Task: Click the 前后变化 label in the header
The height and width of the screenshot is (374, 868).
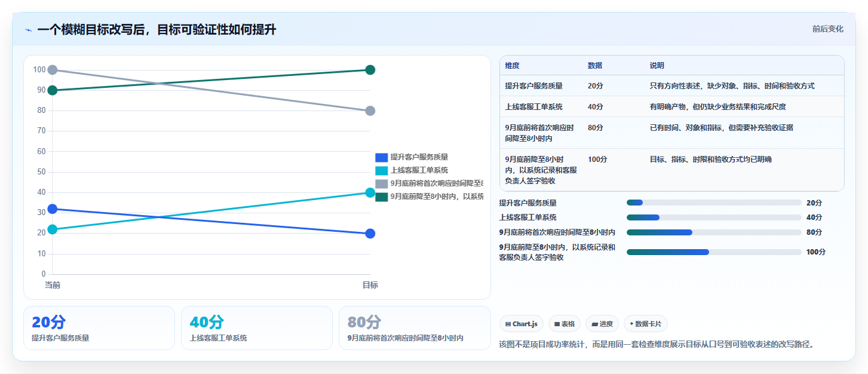Action: pos(827,29)
